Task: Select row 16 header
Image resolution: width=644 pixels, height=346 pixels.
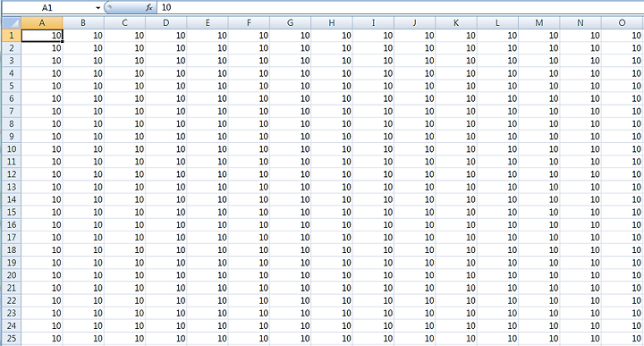Action: (x=12, y=225)
